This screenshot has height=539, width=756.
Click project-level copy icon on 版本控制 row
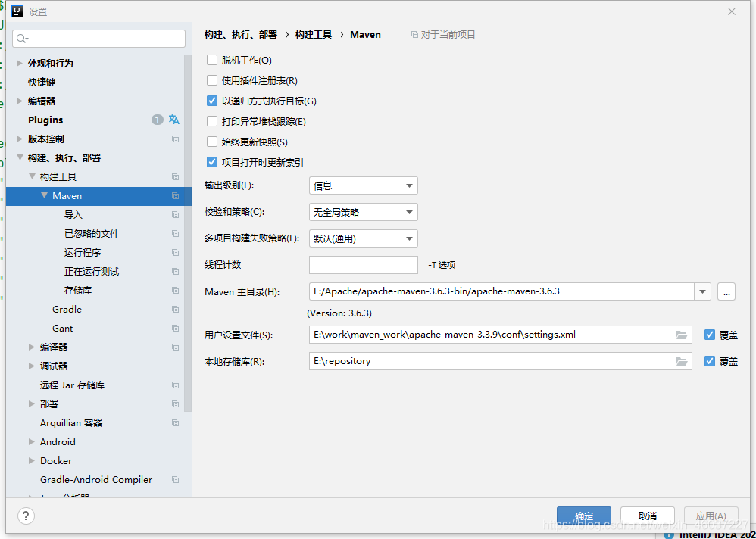pyautogui.click(x=175, y=139)
